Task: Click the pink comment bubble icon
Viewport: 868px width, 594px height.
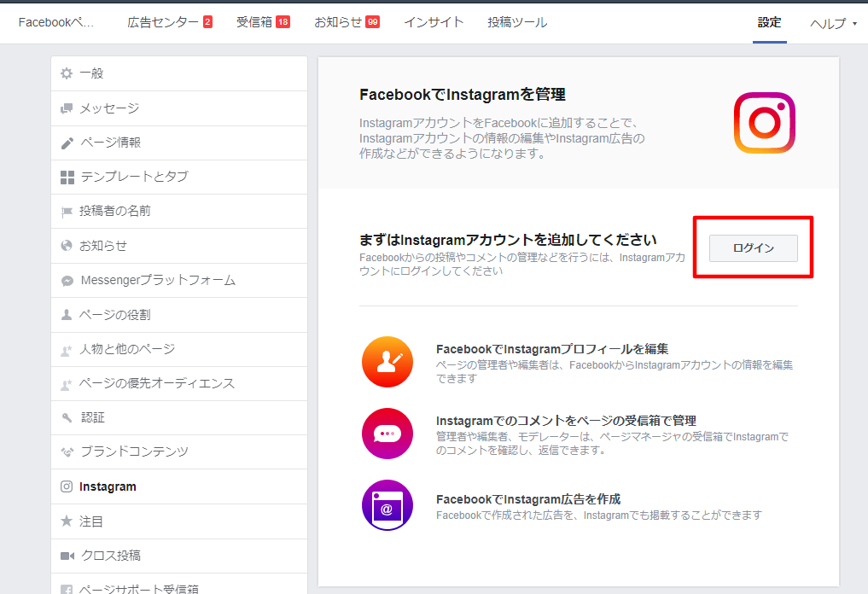Action: click(387, 434)
